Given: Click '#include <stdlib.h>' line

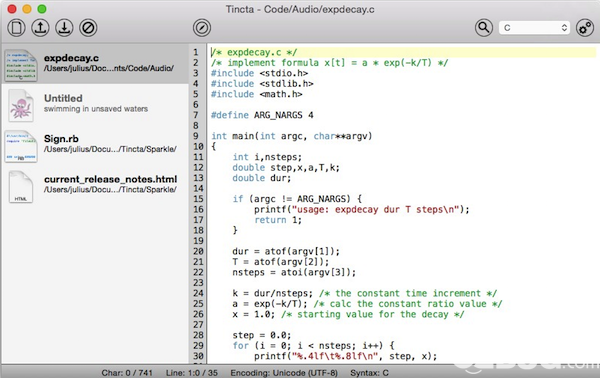Looking at the screenshot, I should click(x=262, y=83).
